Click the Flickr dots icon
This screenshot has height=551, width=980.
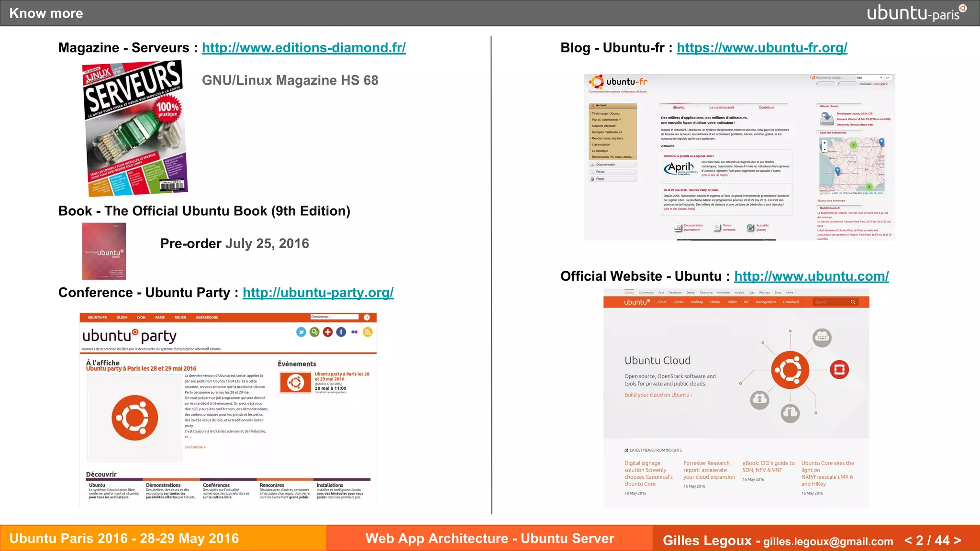tap(354, 332)
